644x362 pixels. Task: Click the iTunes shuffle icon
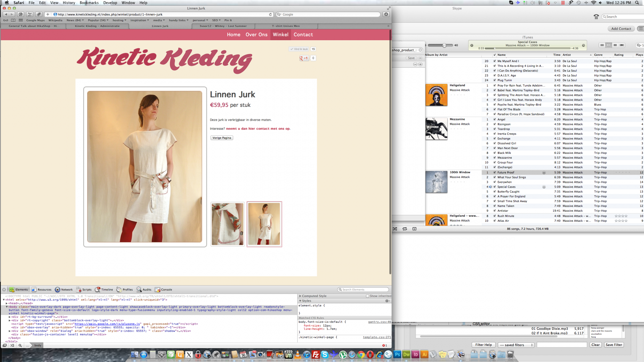point(395,229)
